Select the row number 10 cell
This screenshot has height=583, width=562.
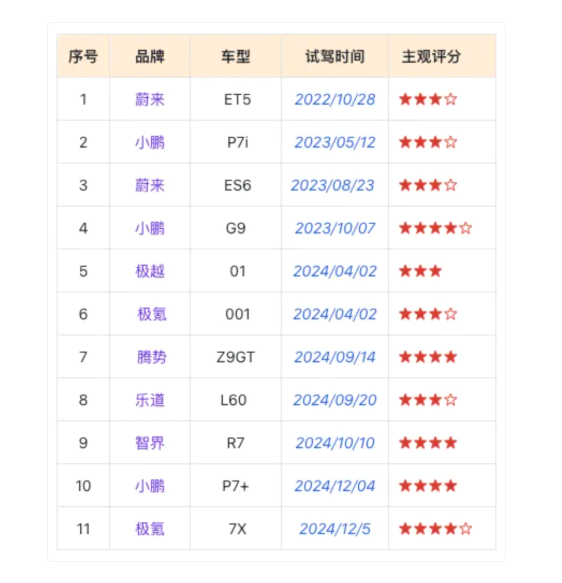(x=83, y=486)
